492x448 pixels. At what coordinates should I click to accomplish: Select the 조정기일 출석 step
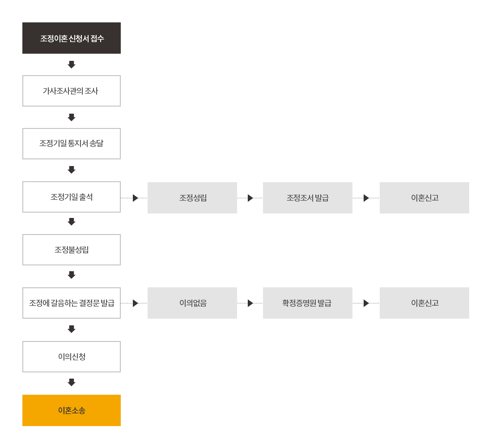coord(72,197)
